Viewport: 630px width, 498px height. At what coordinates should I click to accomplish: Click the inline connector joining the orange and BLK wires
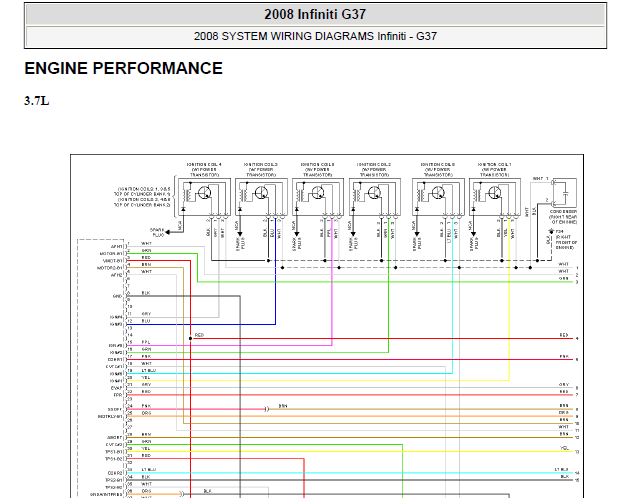pos(182,494)
